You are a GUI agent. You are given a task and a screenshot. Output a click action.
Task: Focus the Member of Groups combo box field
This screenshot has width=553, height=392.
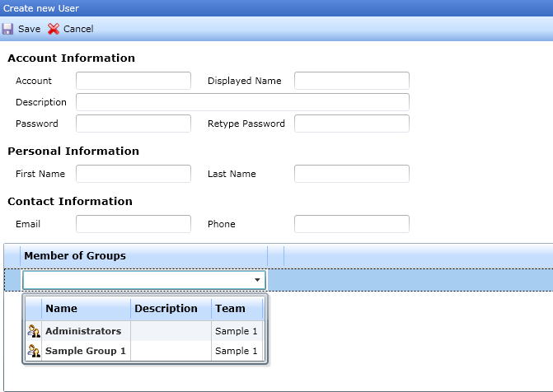point(144,280)
